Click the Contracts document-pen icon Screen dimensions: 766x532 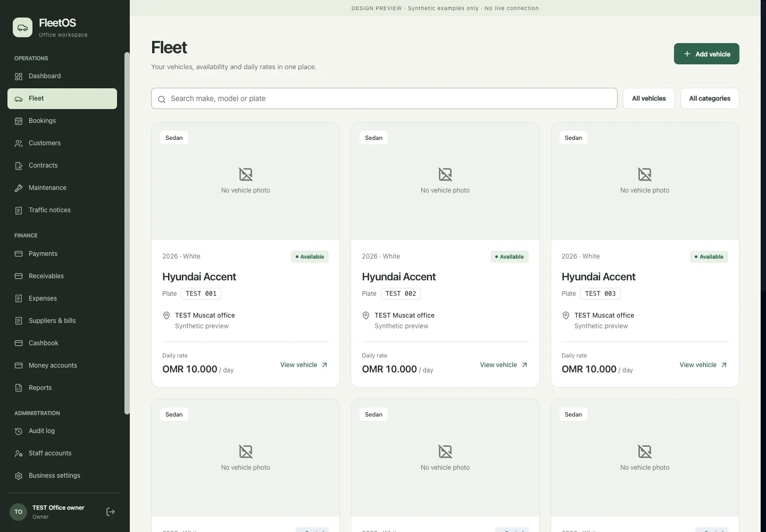(x=19, y=166)
